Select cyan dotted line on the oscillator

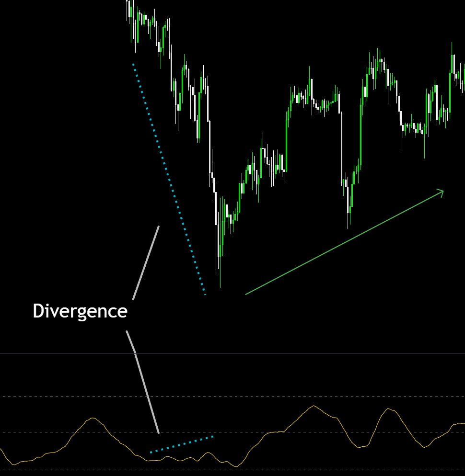(x=181, y=444)
